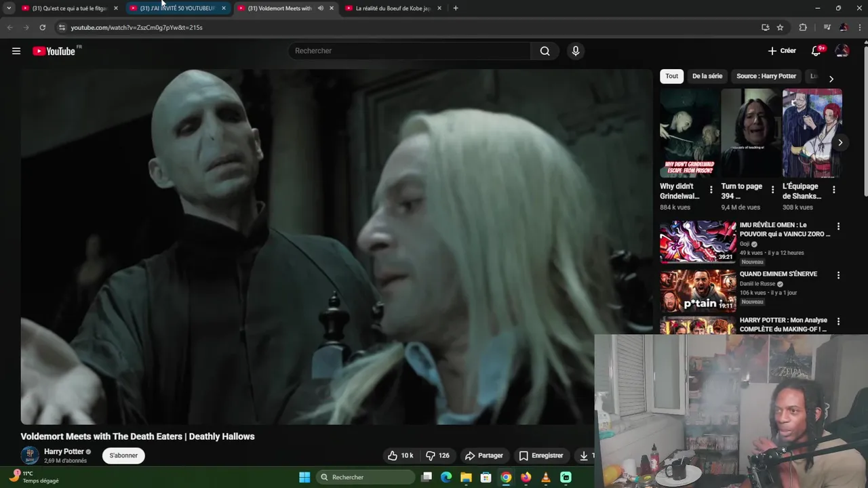Screen dimensions: 868x488
Task: Open options for QUAND EMINEM S'ÉNERVE video
Action: point(838,275)
